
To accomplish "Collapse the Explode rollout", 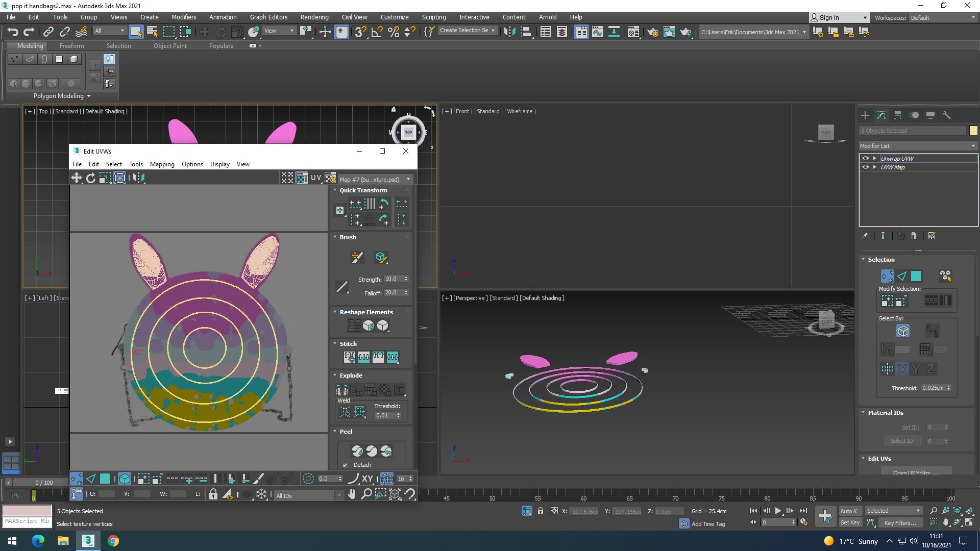I will (x=335, y=375).
